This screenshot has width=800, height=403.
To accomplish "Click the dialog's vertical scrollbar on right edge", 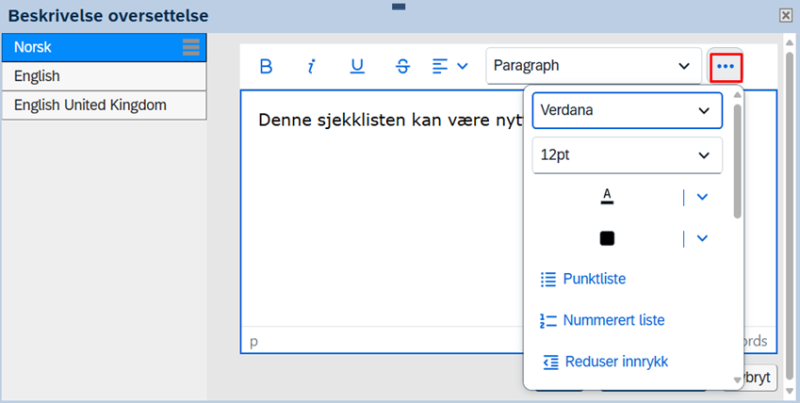I will pos(789,214).
